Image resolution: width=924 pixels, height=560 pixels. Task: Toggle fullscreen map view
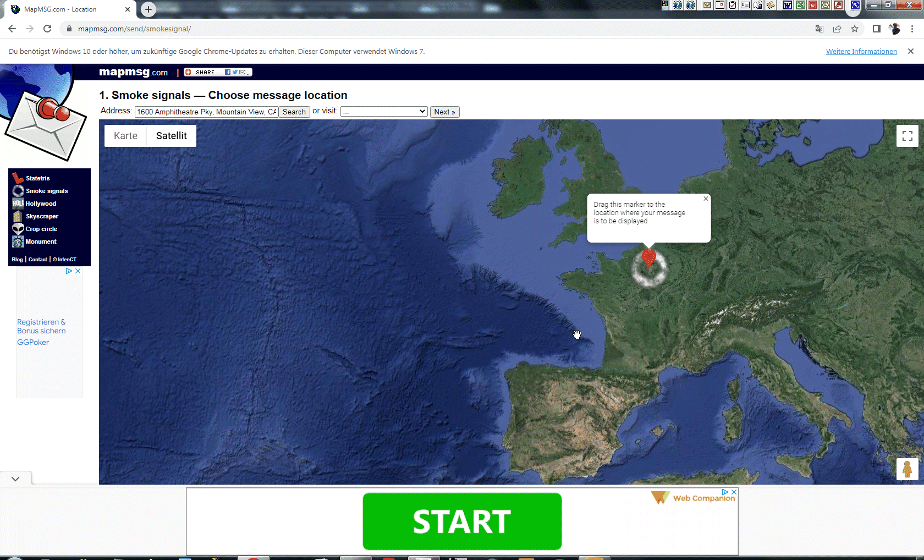pos(908,136)
